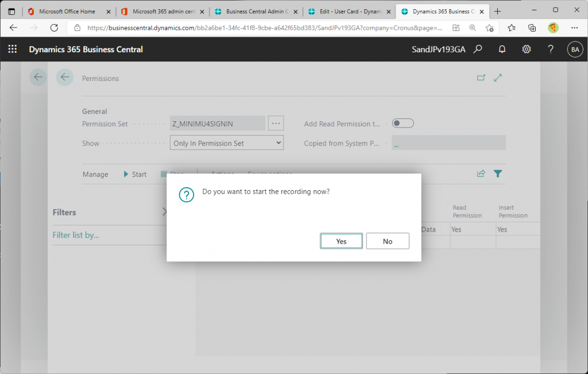
Task: Decline recording with the No button
Action: pos(388,241)
